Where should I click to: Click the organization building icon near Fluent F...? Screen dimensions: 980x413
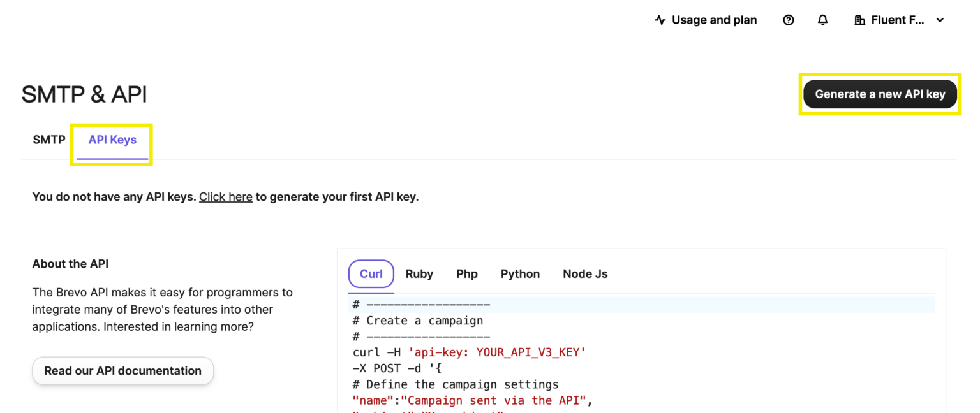tap(860, 20)
